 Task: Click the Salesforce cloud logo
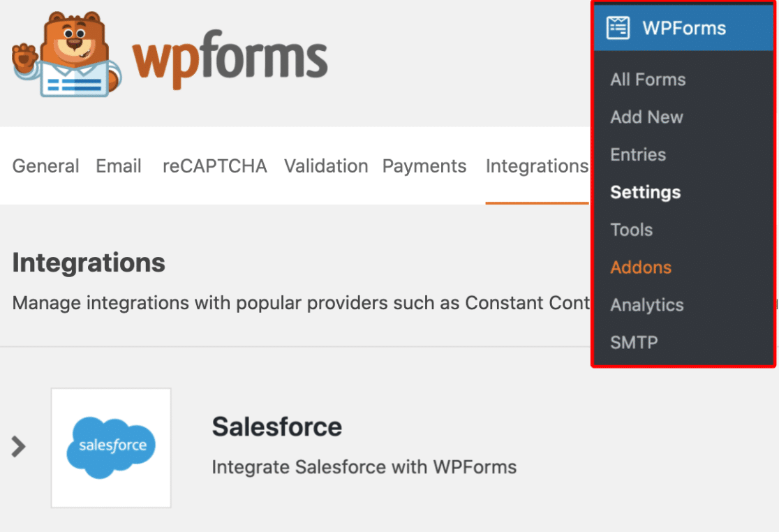pos(111,448)
